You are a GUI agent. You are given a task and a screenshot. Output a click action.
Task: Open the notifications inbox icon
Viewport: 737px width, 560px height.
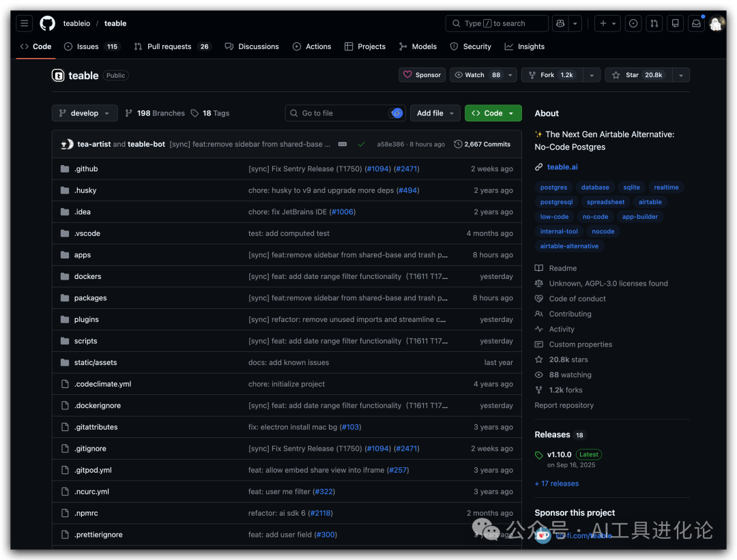696,23
